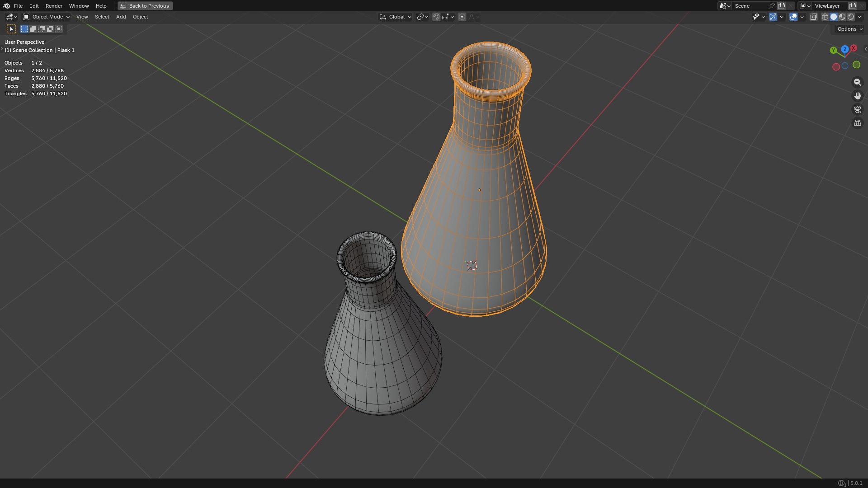This screenshot has width=868, height=488.
Task: Open the viewport View menu
Action: coord(82,17)
